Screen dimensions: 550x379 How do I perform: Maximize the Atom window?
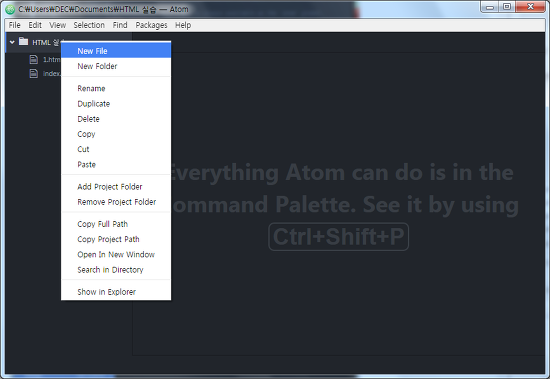[x=507, y=7]
